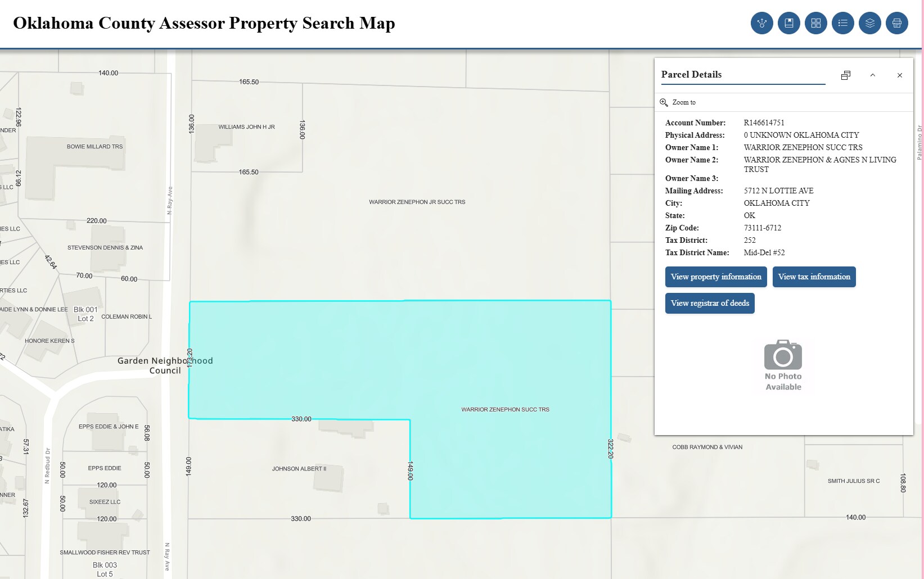This screenshot has height=579, width=924.
Task: Open the Bookmarks tool
Action: (x=789, y=23)
